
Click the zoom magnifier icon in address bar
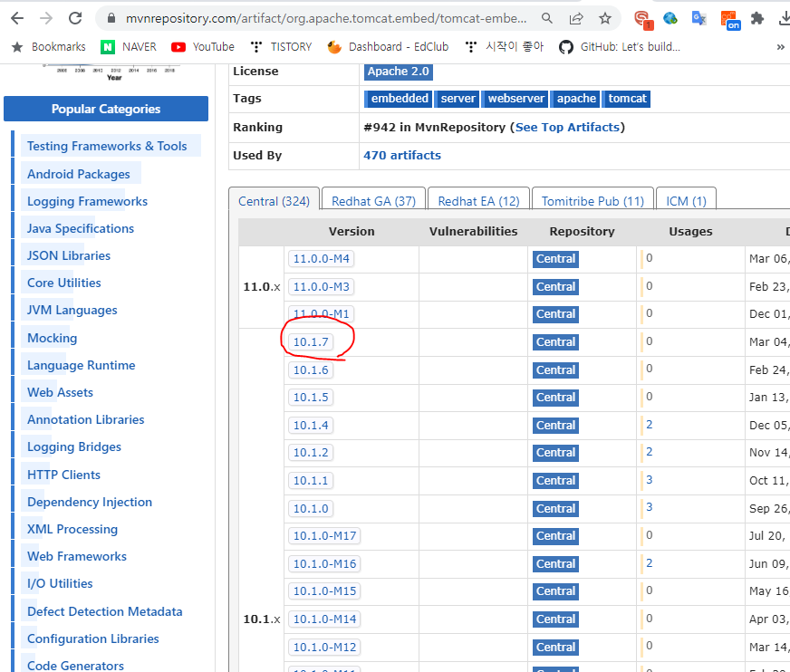(x=546, y=19)
